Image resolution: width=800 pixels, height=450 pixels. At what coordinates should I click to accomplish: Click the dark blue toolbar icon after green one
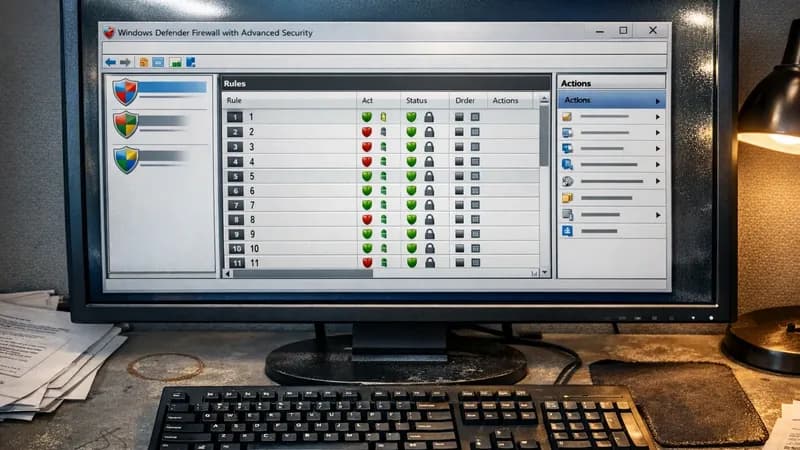coord(191,62)
